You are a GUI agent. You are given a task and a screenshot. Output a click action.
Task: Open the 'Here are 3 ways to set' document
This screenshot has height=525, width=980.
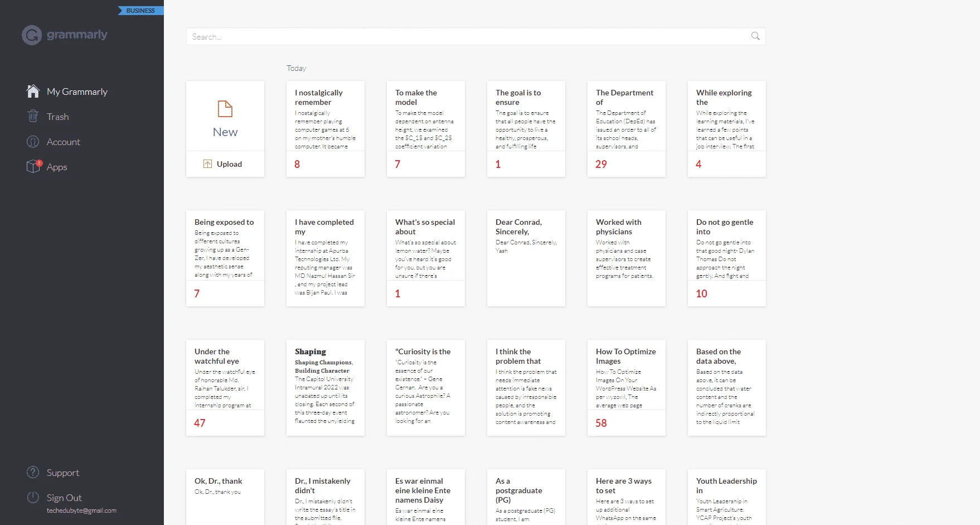point(627,497)
